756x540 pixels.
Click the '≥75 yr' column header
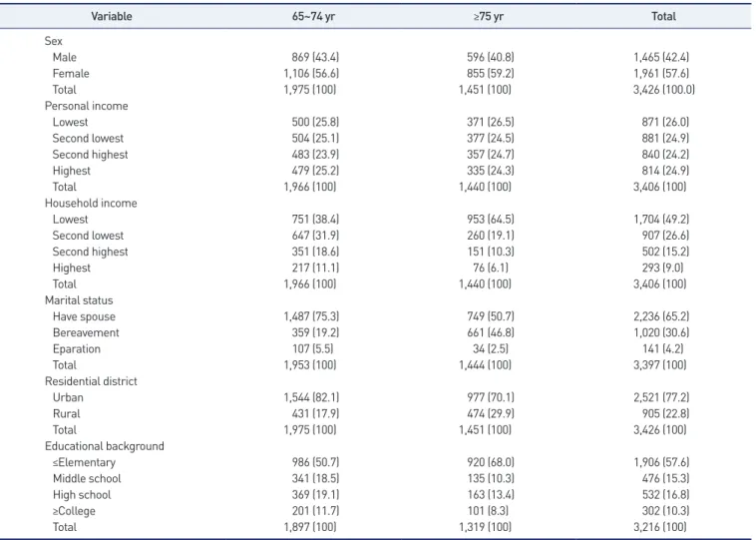tap(489, 16)
